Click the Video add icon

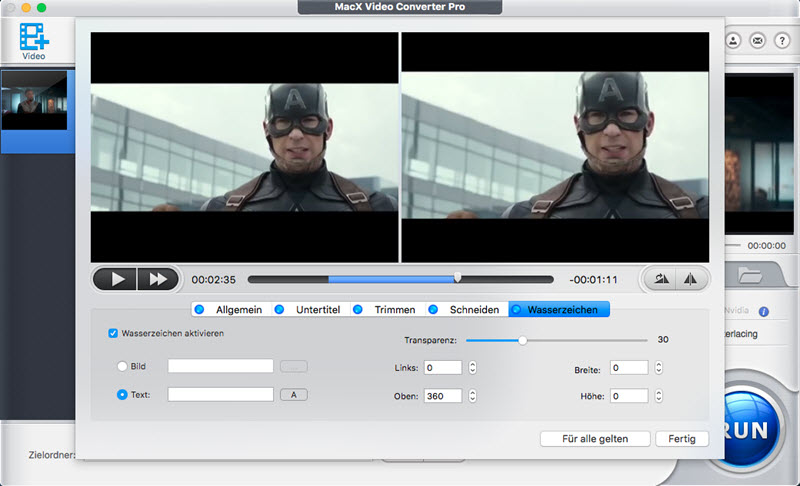(34, 41)
